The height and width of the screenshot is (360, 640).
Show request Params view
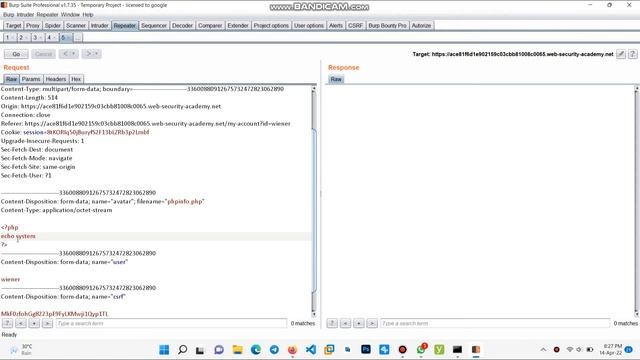pos(31,79)
